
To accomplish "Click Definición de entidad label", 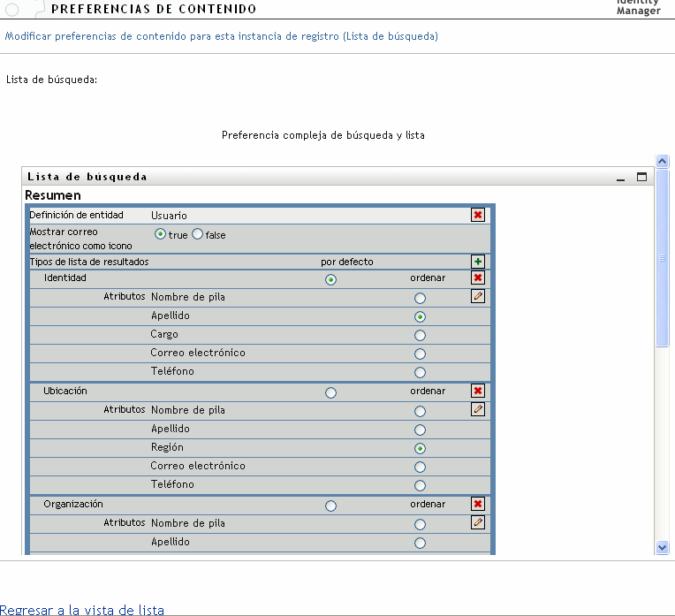I will (76, 215).
